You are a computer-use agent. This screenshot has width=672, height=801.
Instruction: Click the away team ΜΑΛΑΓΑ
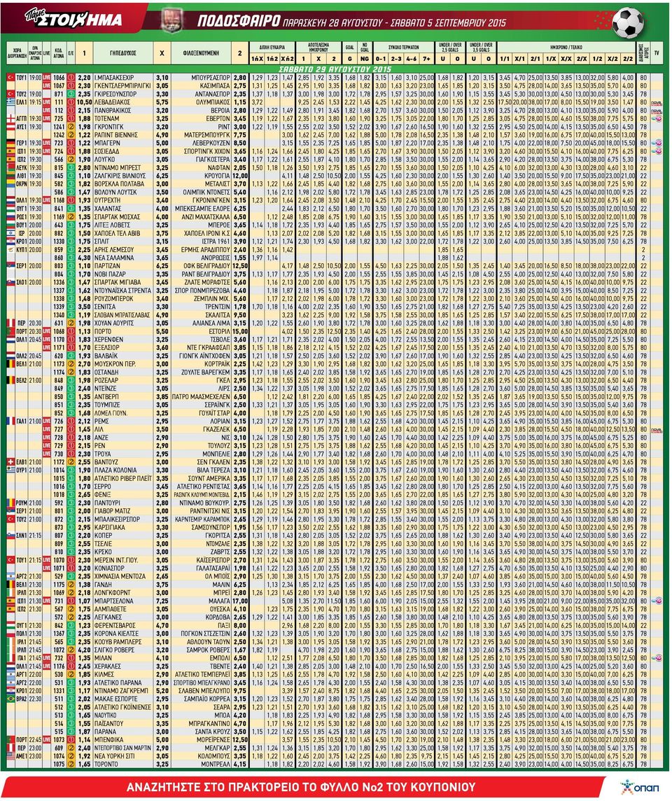[x=218, y=601]
